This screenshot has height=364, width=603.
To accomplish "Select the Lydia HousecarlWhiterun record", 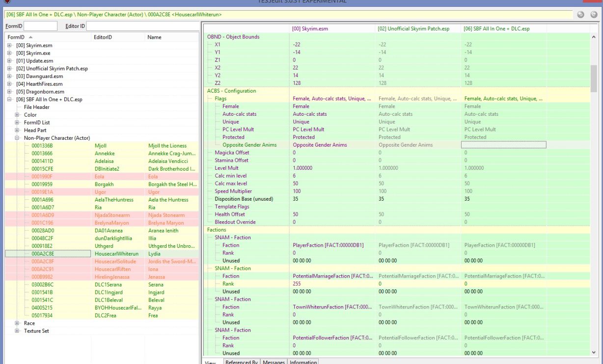I will tap(102, 254).
